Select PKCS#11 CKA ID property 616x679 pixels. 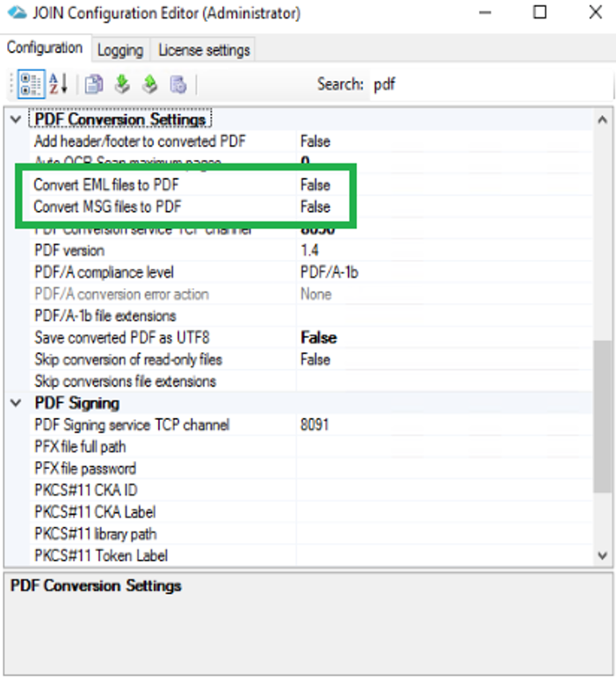coord(86,490)
